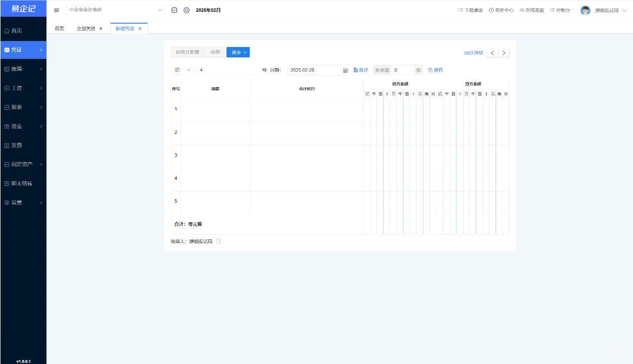Image resolution: width=633 pixels, height=364 pixels.
Task: Close the 新增凭证 tab
Action: 140,29
